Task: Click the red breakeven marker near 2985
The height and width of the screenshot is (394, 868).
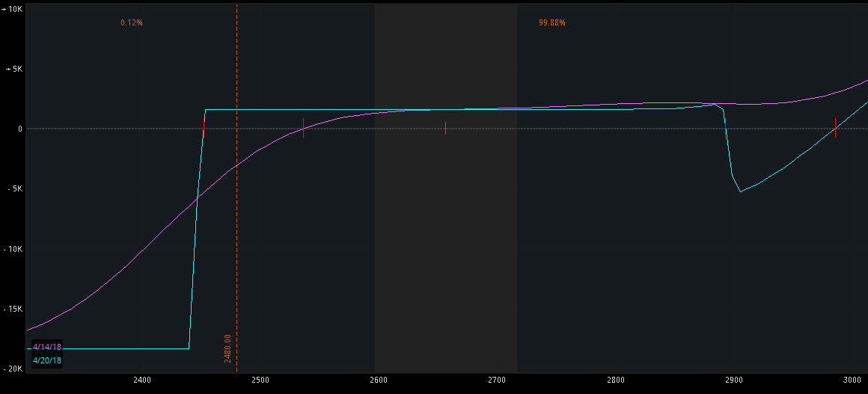Action: [x=835, y=129]
